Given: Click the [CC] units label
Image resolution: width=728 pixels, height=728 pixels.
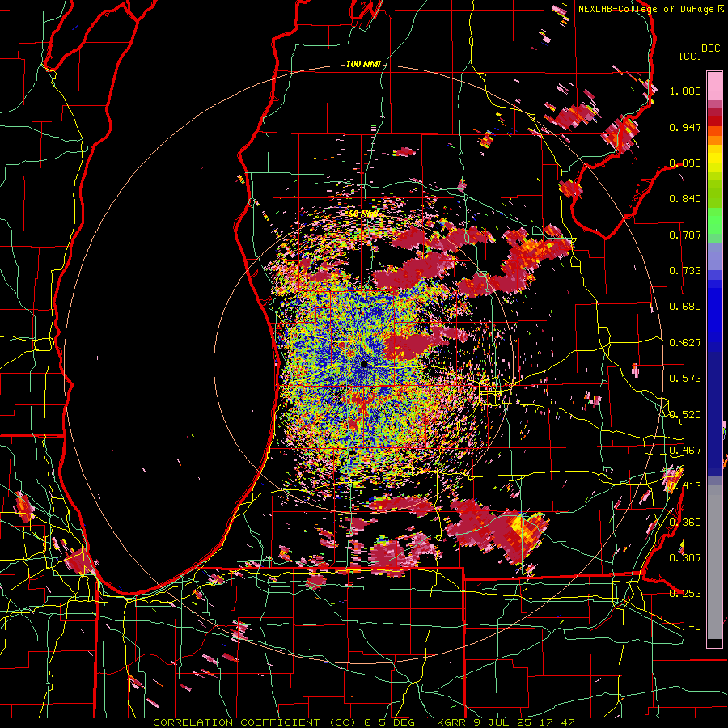Looking at the screenshot, I should (691, 56).
